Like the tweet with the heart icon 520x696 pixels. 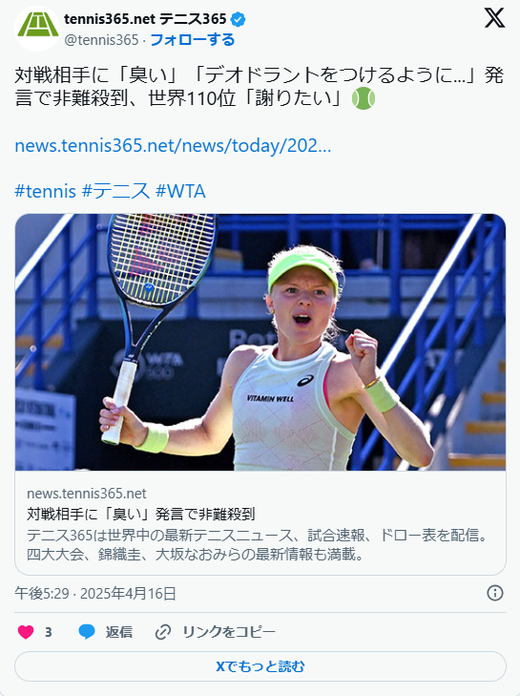[x=26, y=632]
